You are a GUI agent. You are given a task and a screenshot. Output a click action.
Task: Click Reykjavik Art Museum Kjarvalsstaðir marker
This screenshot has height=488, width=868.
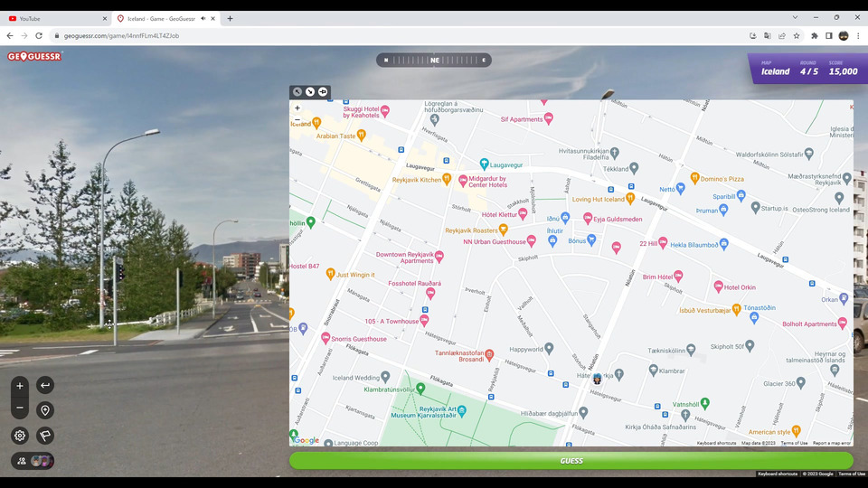(x=462, y=410)
